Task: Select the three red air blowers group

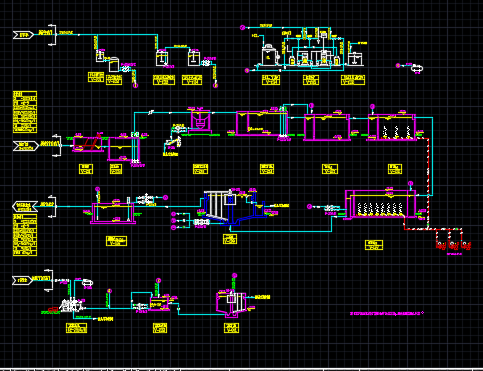Action: click(453, 245)
